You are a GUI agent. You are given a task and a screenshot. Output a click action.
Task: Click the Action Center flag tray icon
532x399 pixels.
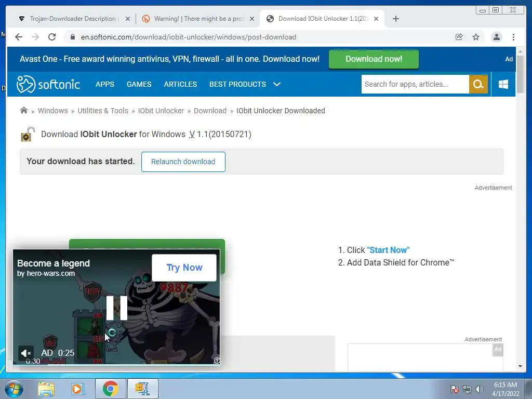[x=454, y=389]
